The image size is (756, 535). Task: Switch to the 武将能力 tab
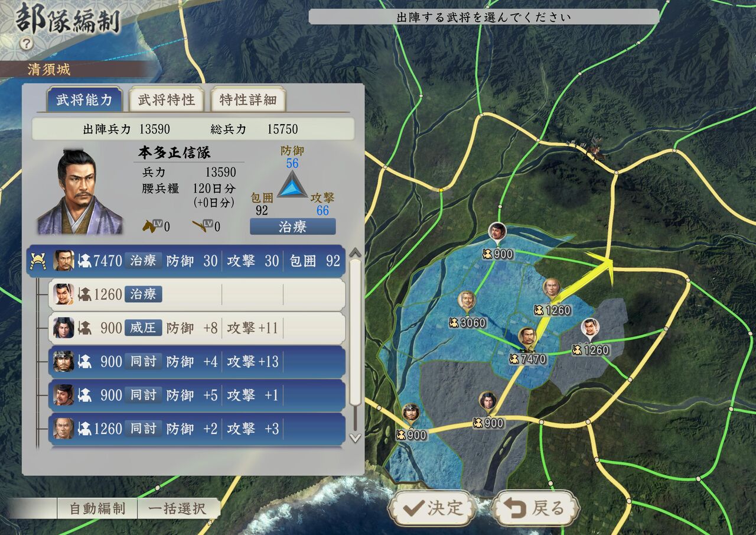tap(84, 100)
